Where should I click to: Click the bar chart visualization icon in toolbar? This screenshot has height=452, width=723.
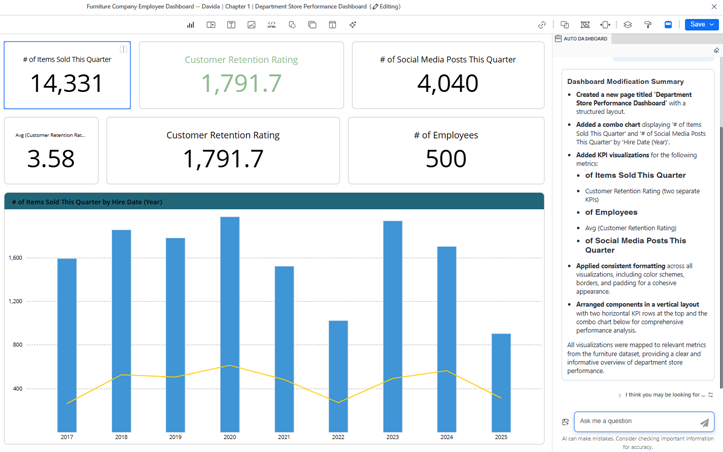pos(190,25)
